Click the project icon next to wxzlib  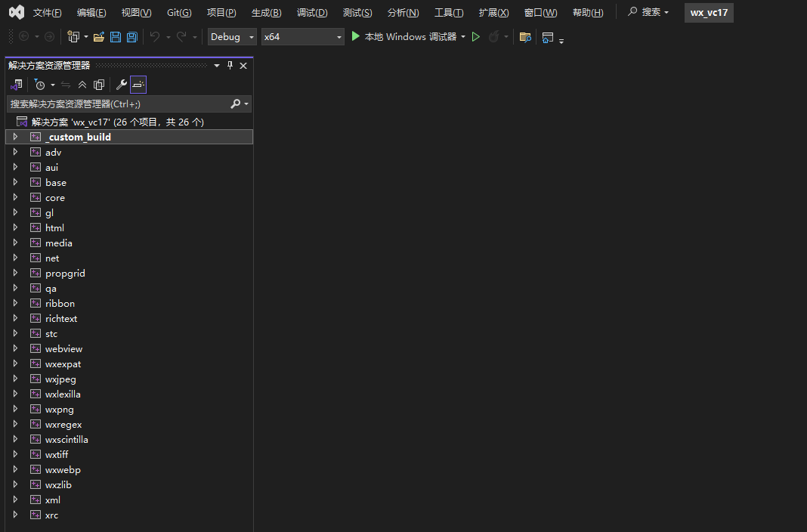36,484
